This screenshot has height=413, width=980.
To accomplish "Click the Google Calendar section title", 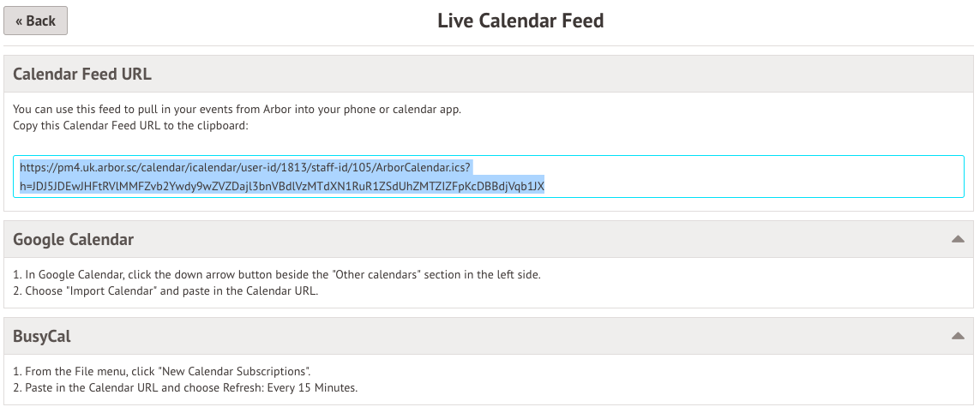I will point(74,240).
